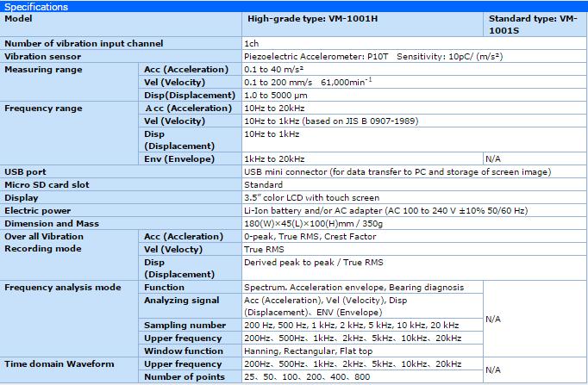
Task: Click the 1kHz to 20kHz value
Action: 274,158
